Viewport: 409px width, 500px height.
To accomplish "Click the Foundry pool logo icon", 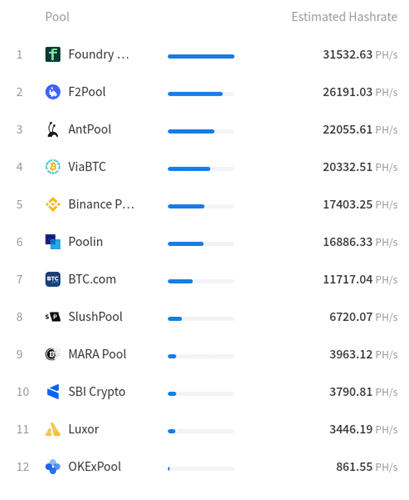I will 53,54.
